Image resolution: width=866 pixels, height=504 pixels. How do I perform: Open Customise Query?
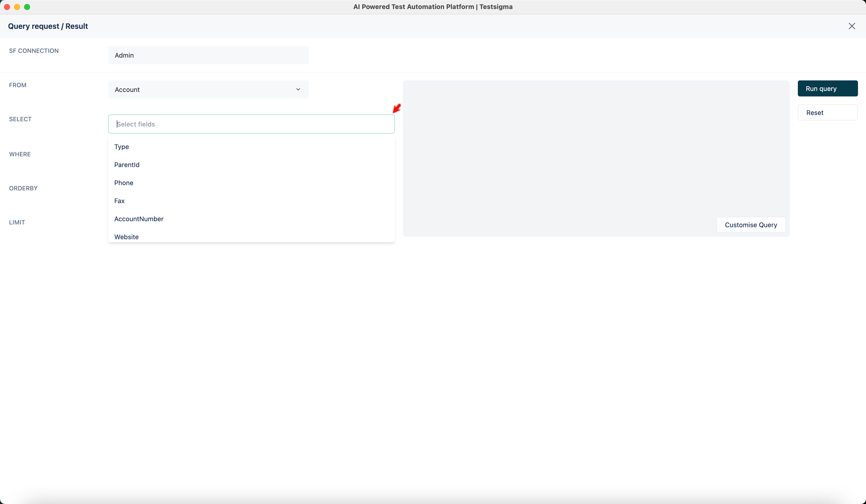[751, 225]
